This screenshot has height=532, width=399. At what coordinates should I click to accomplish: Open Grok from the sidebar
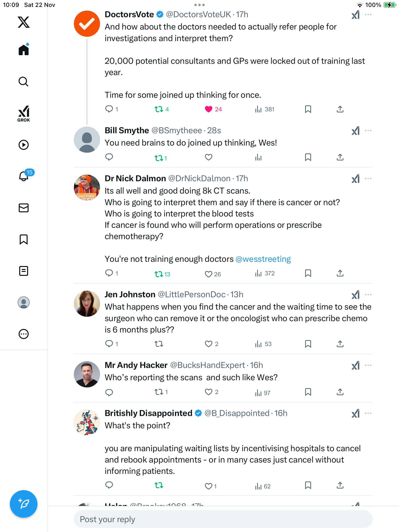point(24,114)
